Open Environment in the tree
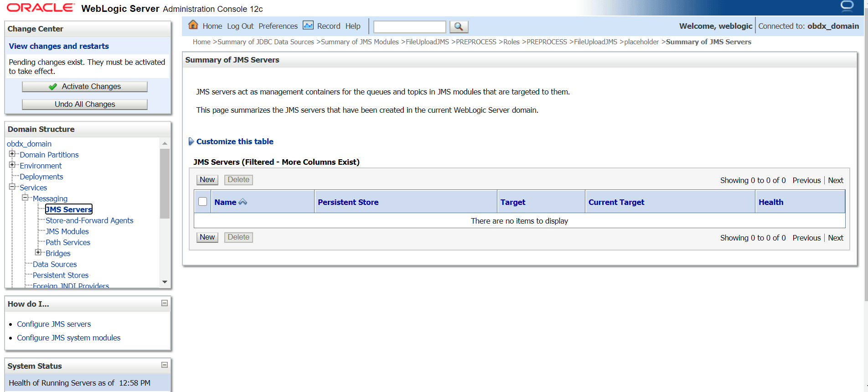The height and width of the screenshot is (392, 868). pyautogui.click(x=41, y=166)
